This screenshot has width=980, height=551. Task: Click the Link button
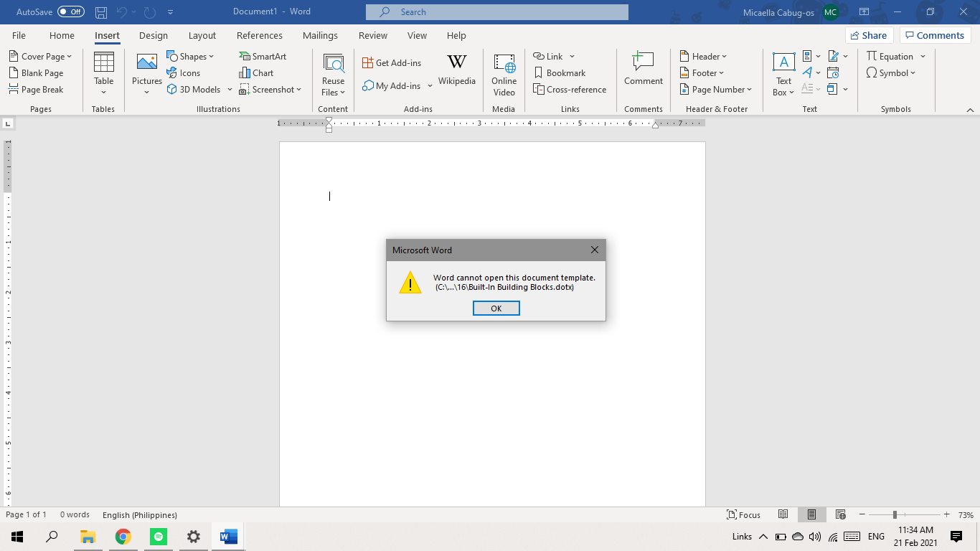[x=548, y=56]
